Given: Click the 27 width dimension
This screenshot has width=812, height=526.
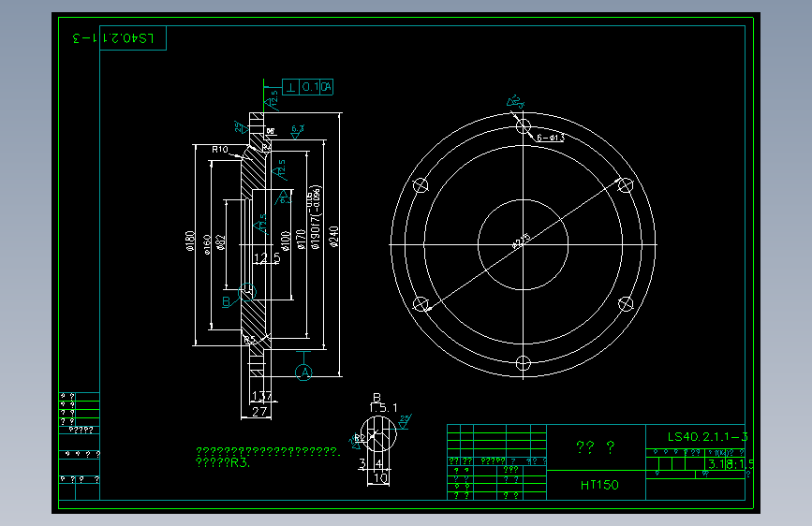Looking at the screenshot, I should [258, 412].
